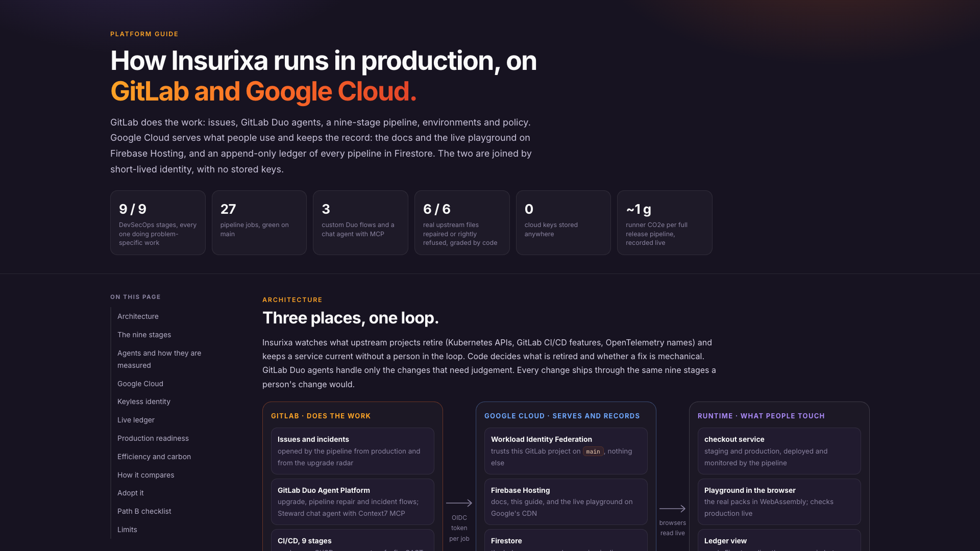Select the 'Adopt it' sidebar link
The width and height of the screenshot is (980, 551).
(x=130, y=493)
